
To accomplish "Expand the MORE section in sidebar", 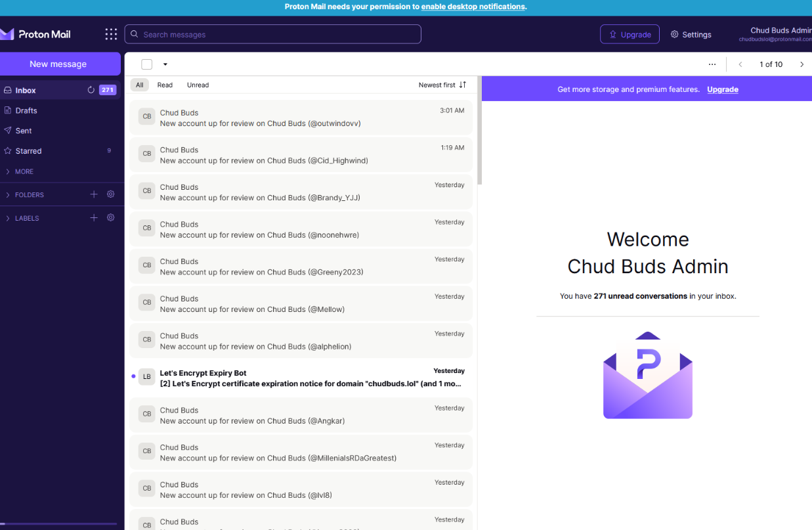I will [20, 171].
